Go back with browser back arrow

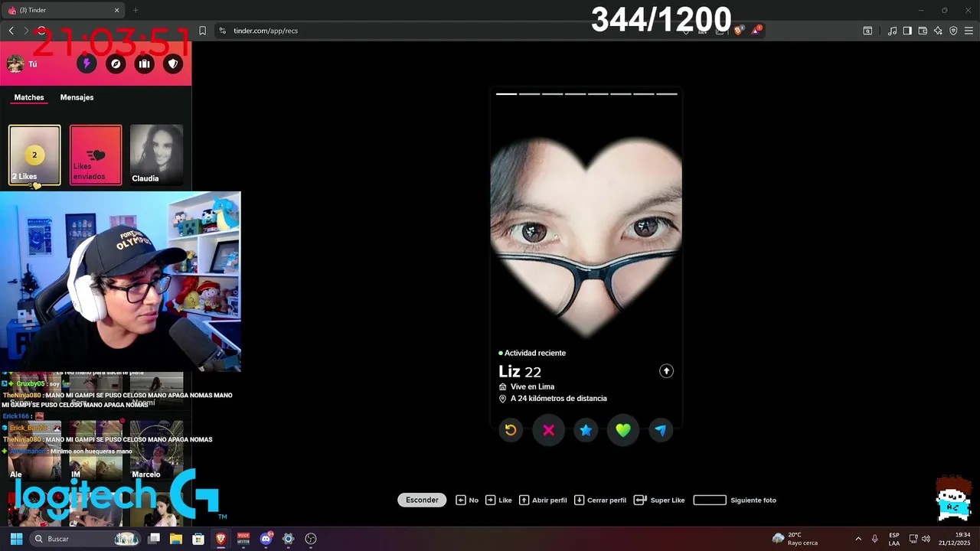[x=11, y=31]
